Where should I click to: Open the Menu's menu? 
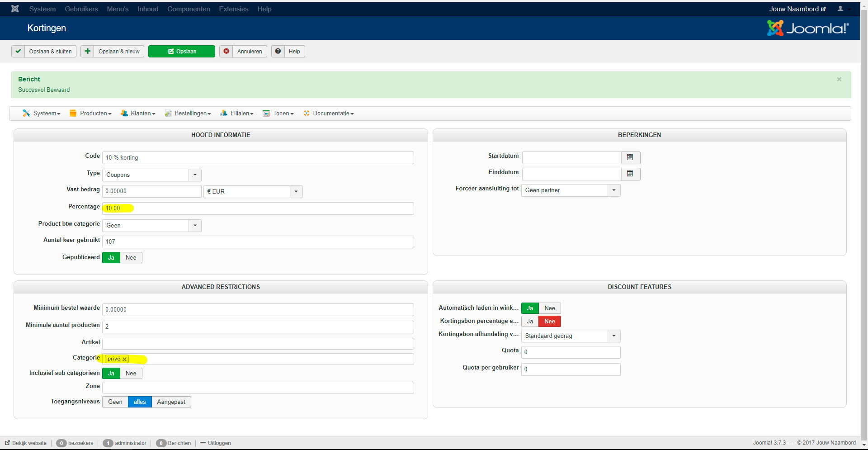click(x=118, y=9)
